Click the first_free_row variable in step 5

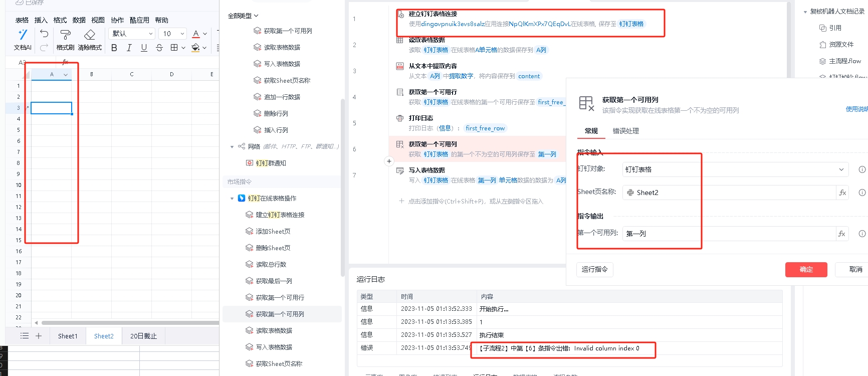[485, 128]
